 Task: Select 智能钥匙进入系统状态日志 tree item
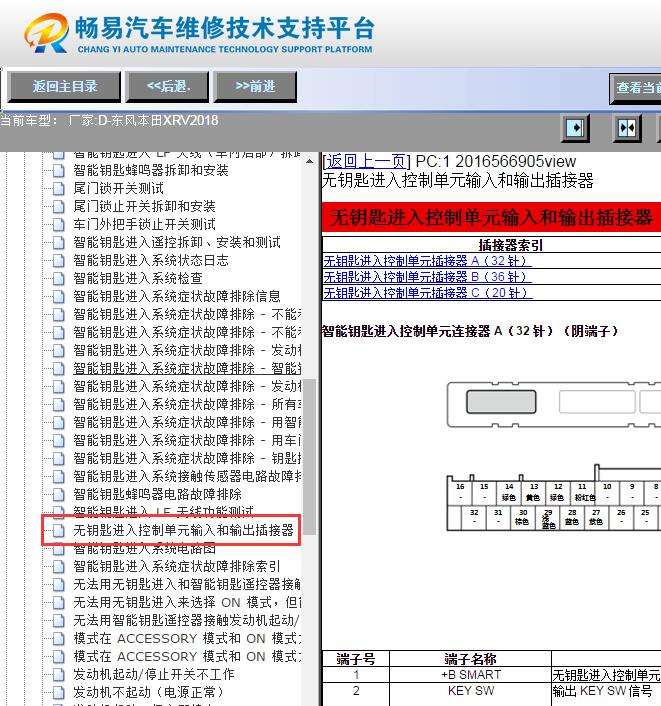click(150, 260)
